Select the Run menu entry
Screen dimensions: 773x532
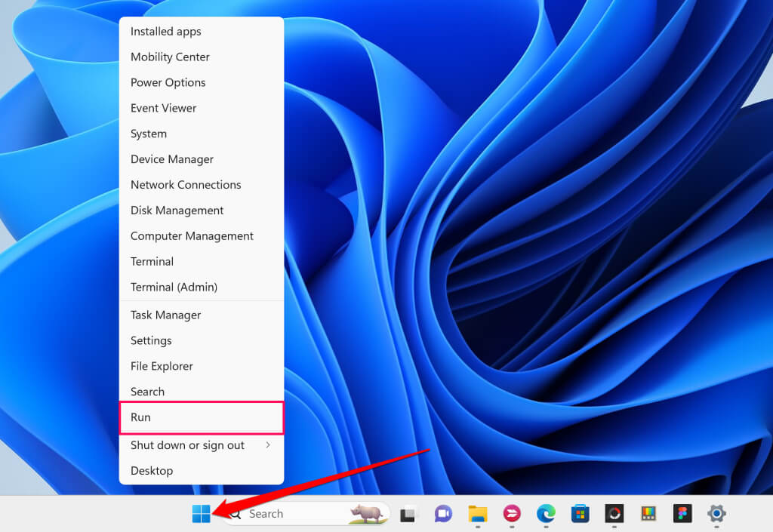202,418
